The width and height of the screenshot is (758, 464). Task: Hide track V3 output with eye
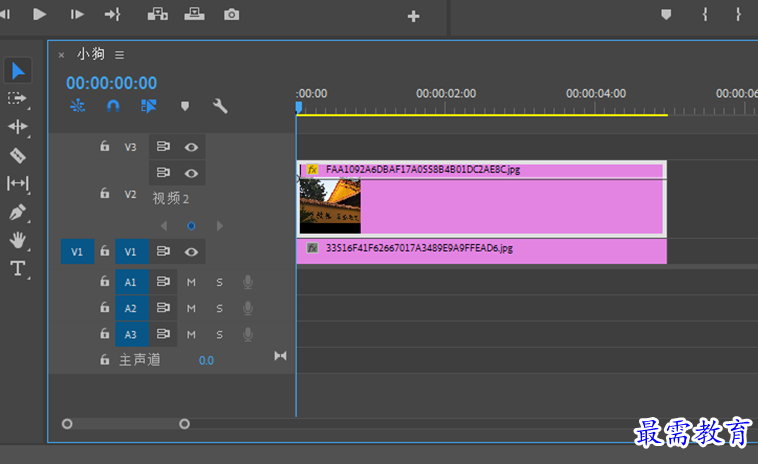[x=191, y=147]
